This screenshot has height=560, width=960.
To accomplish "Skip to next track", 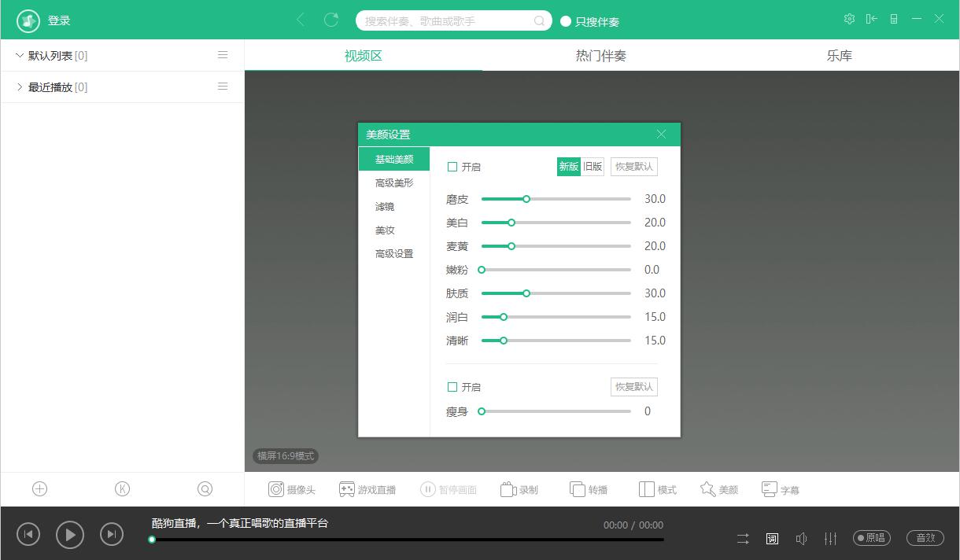I will click(x=112, y=535).
